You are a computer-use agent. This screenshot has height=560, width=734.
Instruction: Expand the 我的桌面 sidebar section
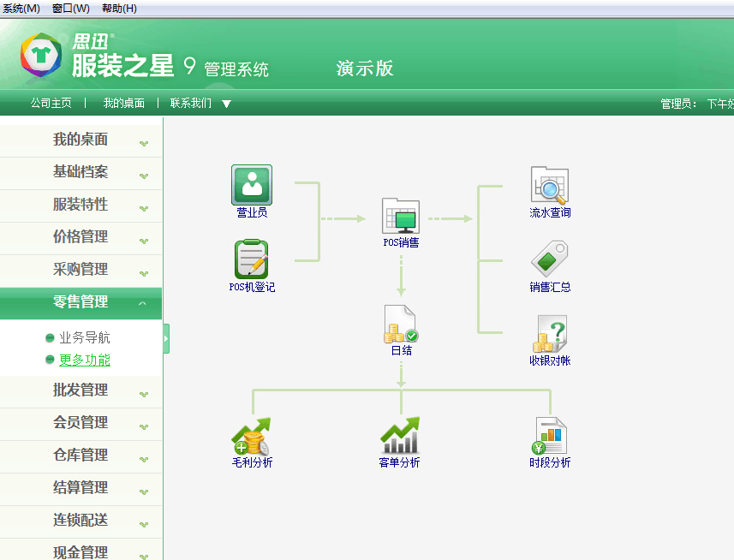81,140
